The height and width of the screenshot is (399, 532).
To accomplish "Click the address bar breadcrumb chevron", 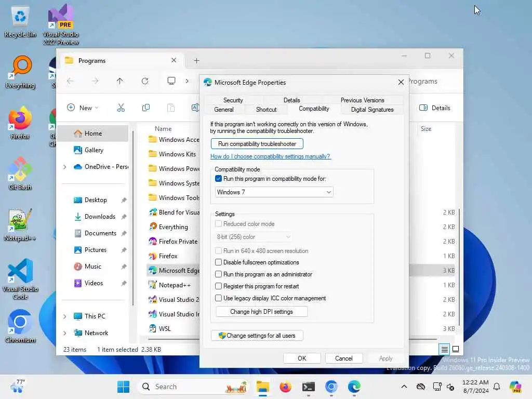I will [187, 81].
